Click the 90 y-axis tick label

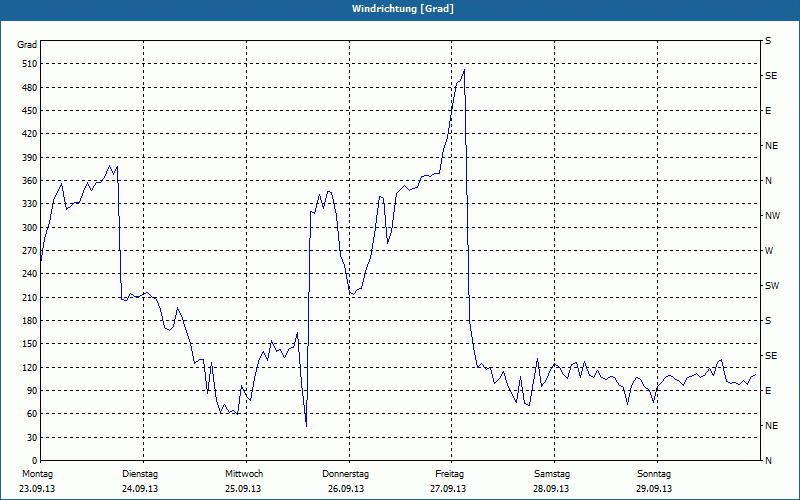[x=32, y=391]
